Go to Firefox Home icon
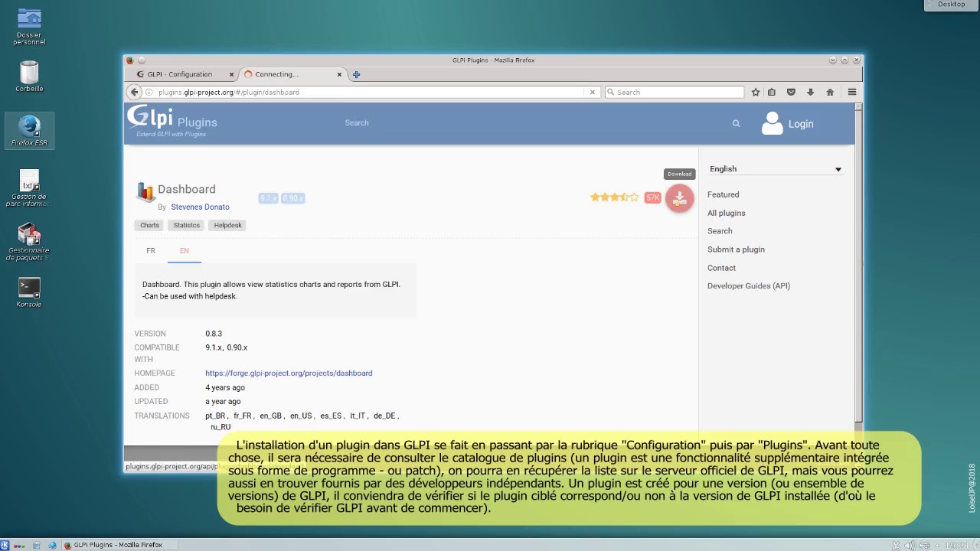The height and width of the screenshot is (551, 980). (830, 92)
